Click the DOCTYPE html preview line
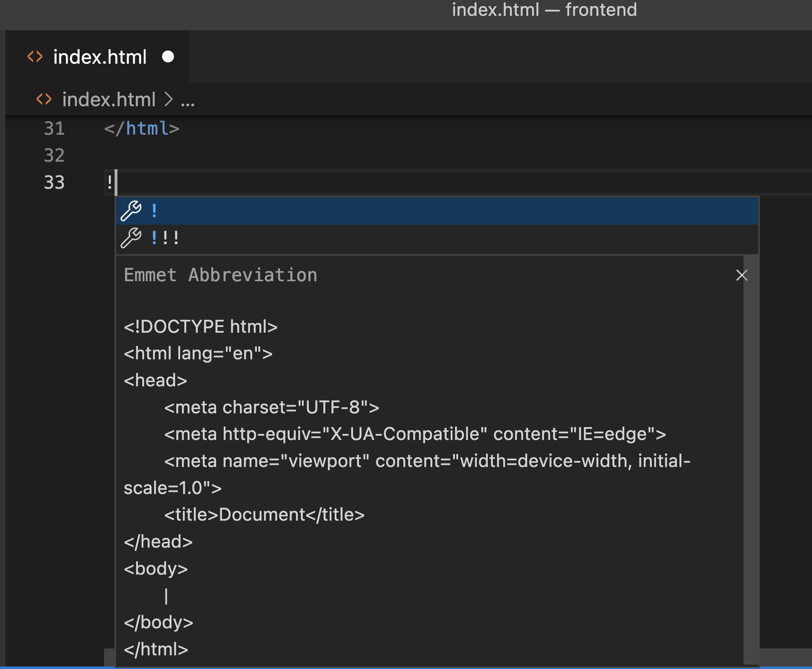812x669 pixels. tap(201, 327)
